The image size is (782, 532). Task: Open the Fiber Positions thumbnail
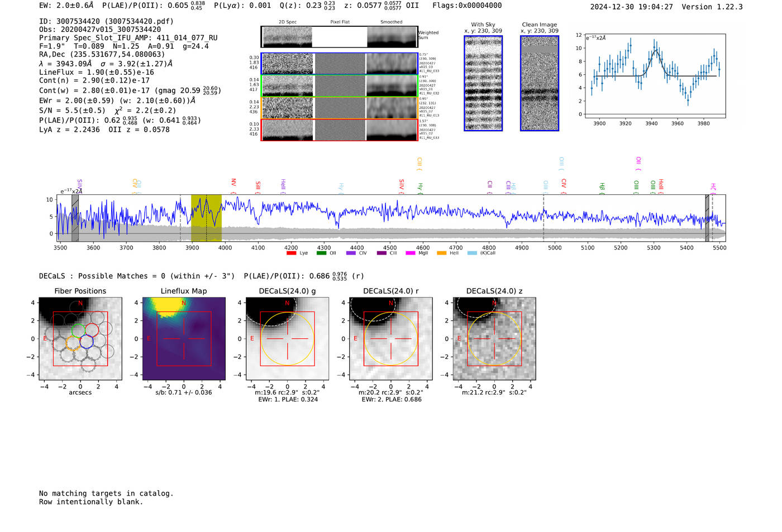point(80,339)
